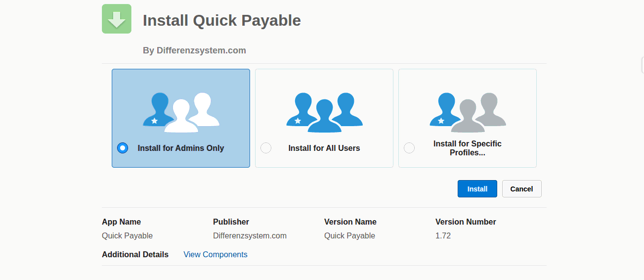Click the Install for Specific Profiles label
This screenshot has height=280, width=644.
(468, 148)
